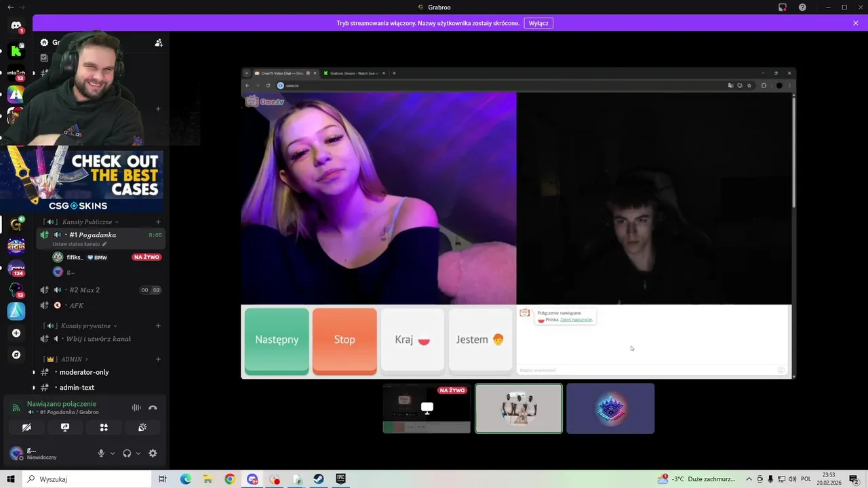Click the Stop button in the stream
This screenshot has width=868, height=488.
[x=344, y=340]
